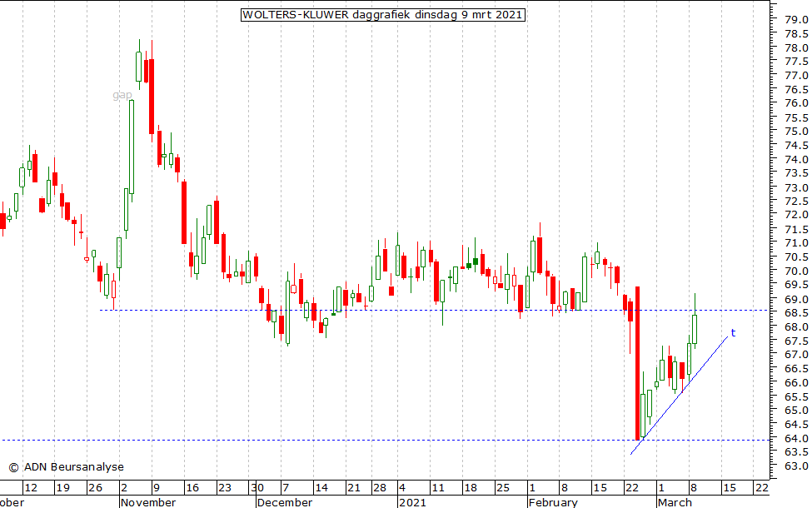Screen dimensions: 812x508
Task: Select the 70.0 price axis label
Action: 796,271
